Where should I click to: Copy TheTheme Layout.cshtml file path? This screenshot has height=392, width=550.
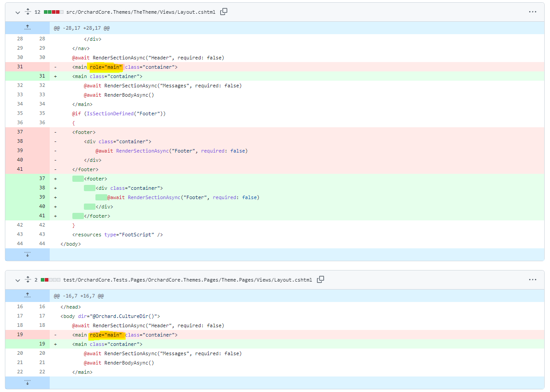click(x=224, y=12)
